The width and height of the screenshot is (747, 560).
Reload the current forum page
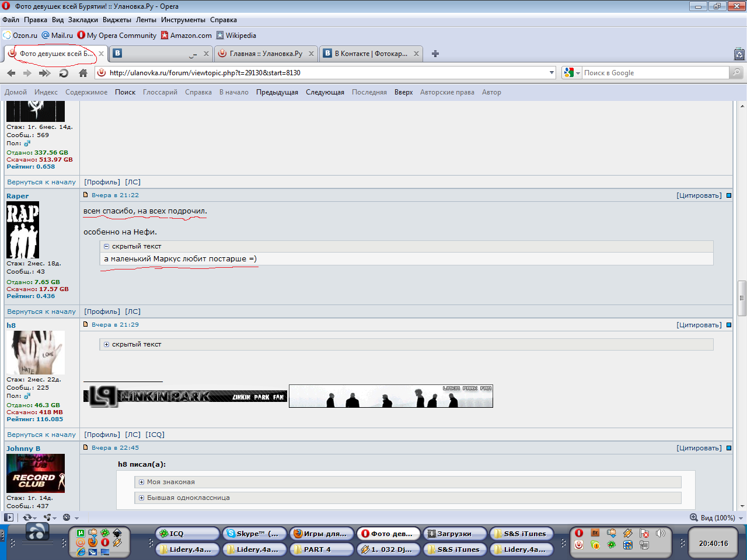point(64,73)
